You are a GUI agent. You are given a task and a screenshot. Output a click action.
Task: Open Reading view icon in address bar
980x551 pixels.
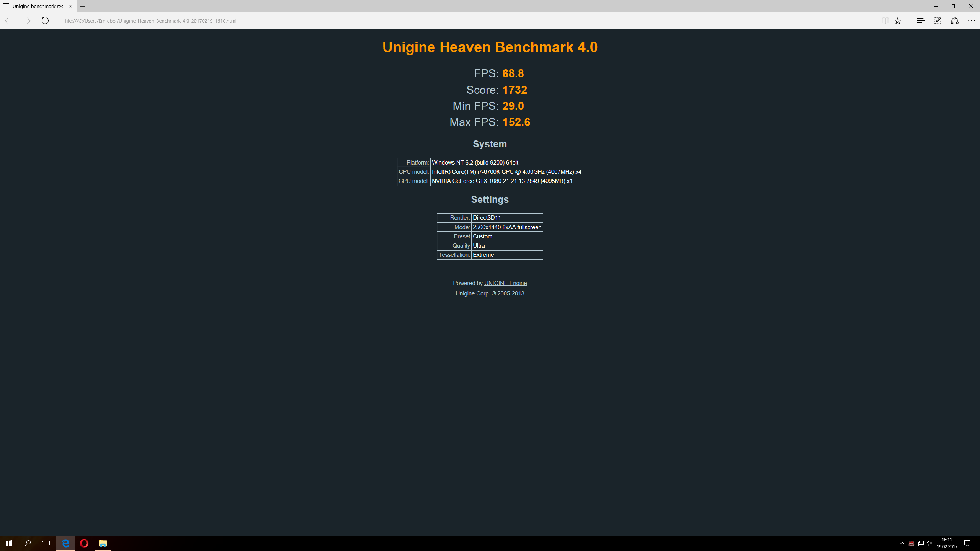pos(885,21)
